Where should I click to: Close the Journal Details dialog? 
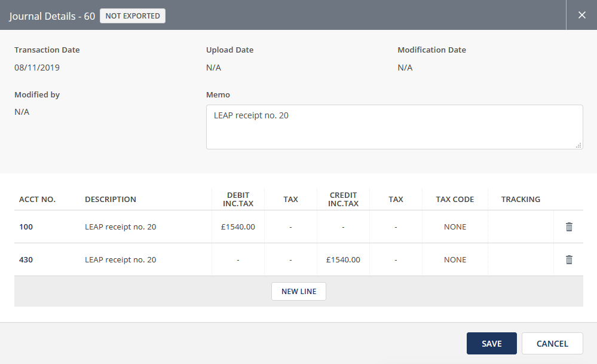pos(581,15)
